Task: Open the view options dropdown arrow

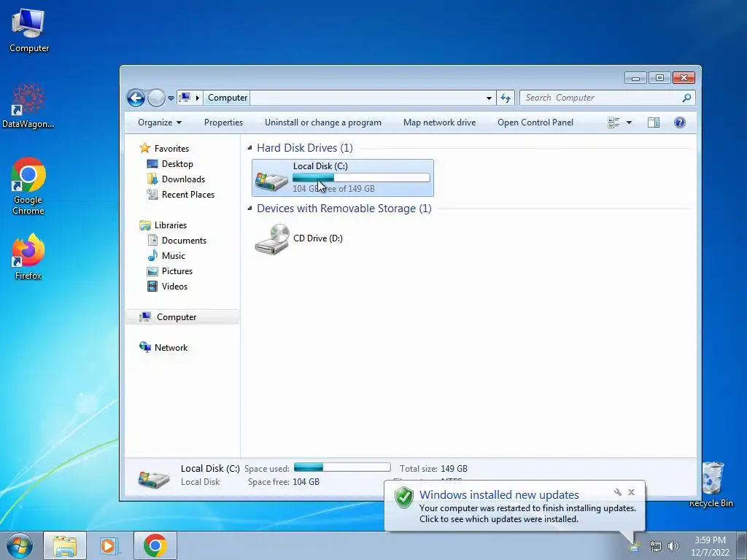Action: 629,122
